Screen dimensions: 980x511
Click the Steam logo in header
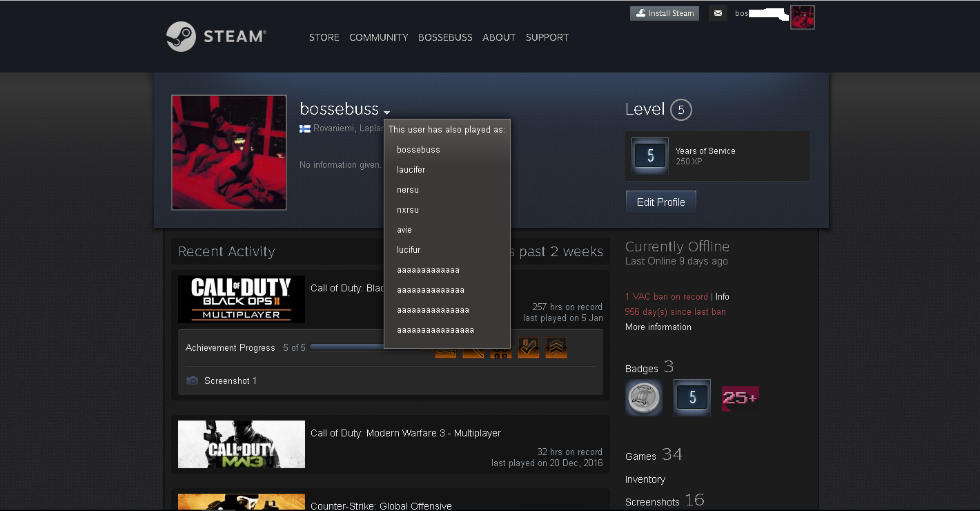coord(216,37)
